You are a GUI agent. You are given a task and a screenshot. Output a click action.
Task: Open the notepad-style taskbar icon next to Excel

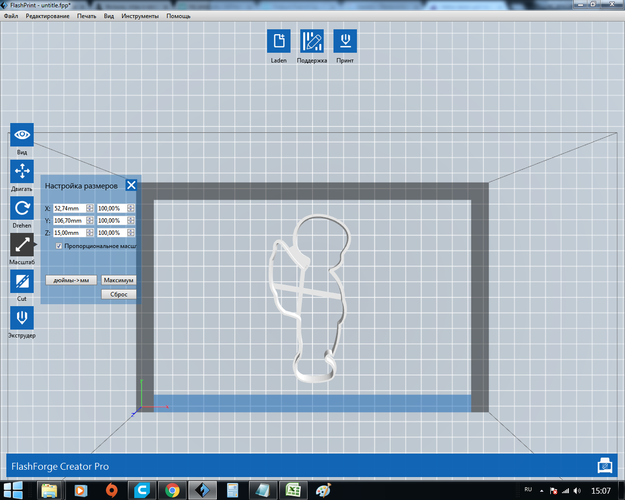[263, 490]
